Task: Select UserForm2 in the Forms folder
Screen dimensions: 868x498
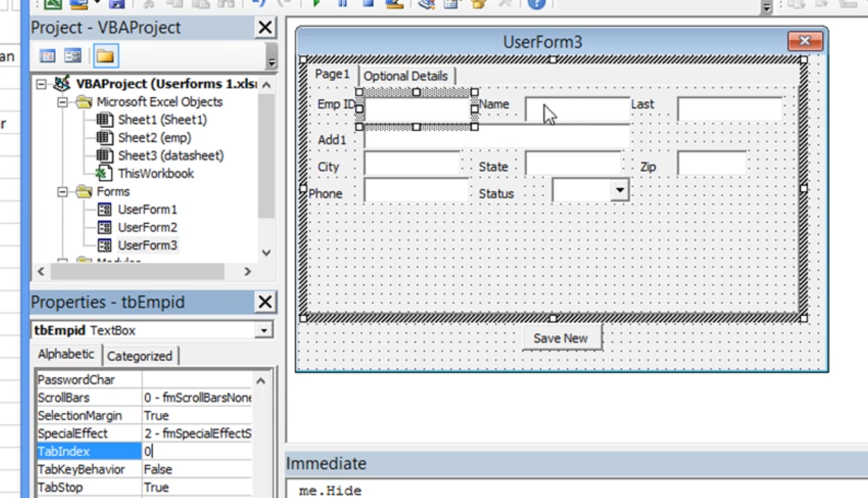Action: point(147,228)
